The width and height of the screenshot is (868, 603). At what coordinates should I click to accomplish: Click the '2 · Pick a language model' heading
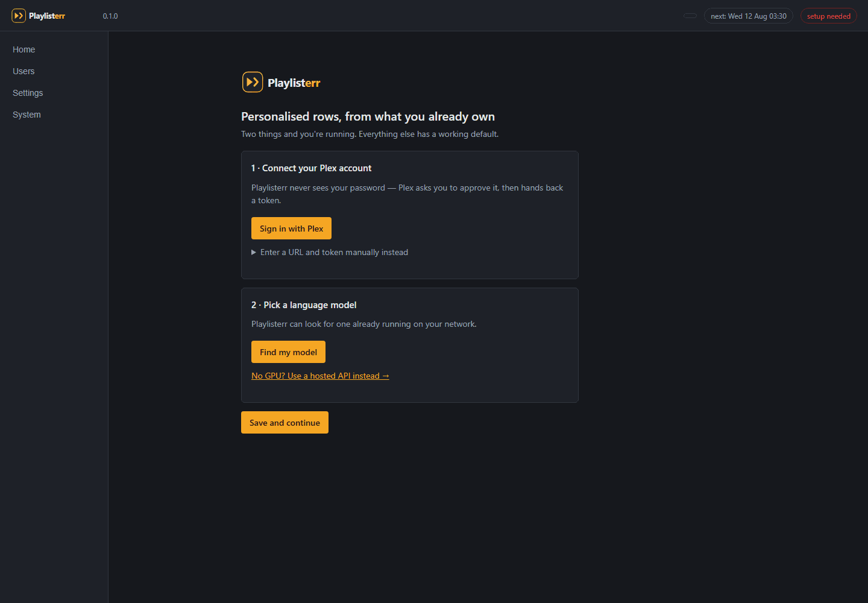(x=304, y=305)
